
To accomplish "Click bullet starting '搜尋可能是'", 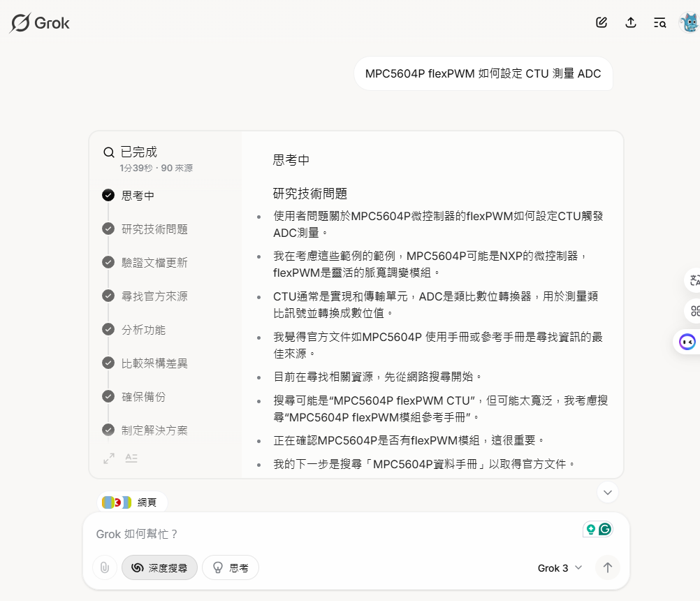I will point(441,409).
